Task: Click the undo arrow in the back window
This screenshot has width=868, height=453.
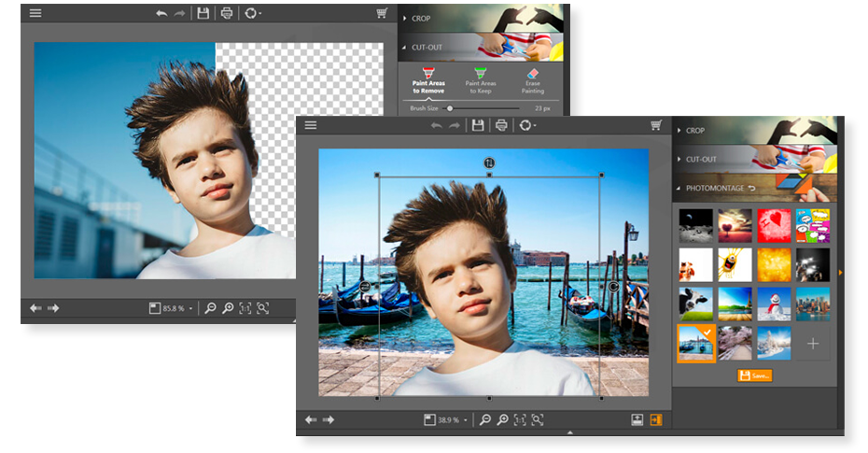Action: [x=161, y=13]
